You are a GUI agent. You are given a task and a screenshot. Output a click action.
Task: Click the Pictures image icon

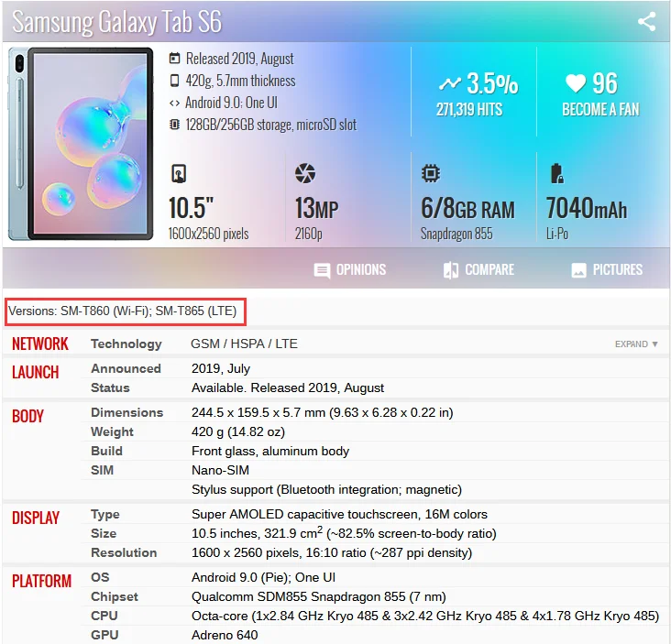point(578,270)
